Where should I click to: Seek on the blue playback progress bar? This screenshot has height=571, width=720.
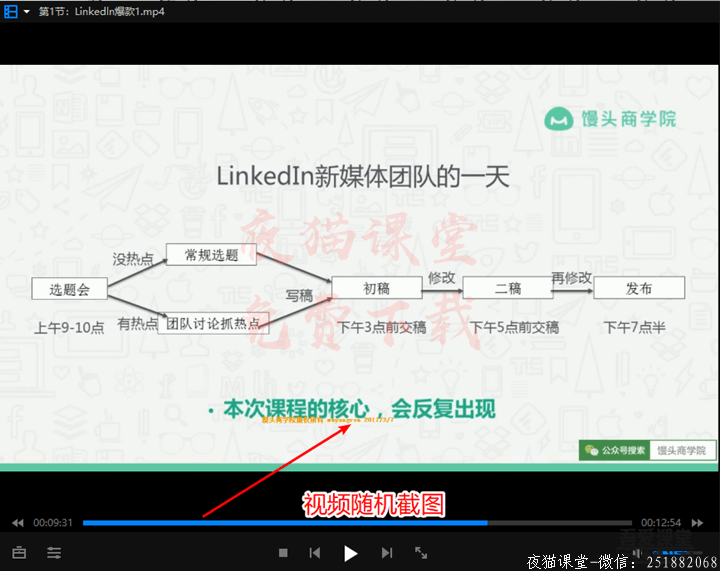click(x=357, y=523)
